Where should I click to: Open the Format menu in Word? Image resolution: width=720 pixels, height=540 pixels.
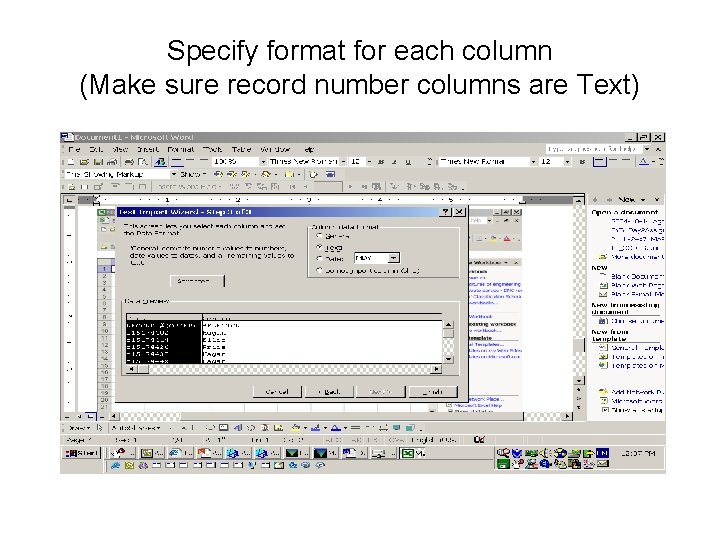[x=180, y=149]
